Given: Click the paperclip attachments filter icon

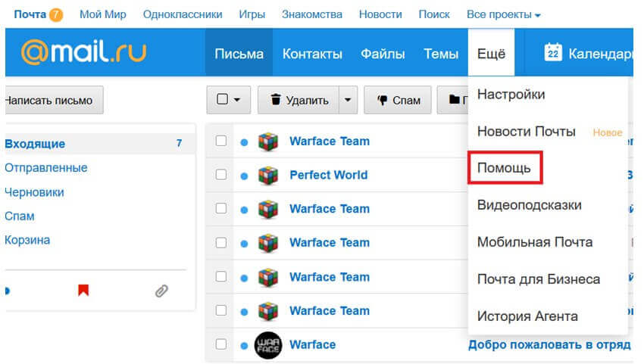Looking at the screenshot, I should tap(161, 290).
